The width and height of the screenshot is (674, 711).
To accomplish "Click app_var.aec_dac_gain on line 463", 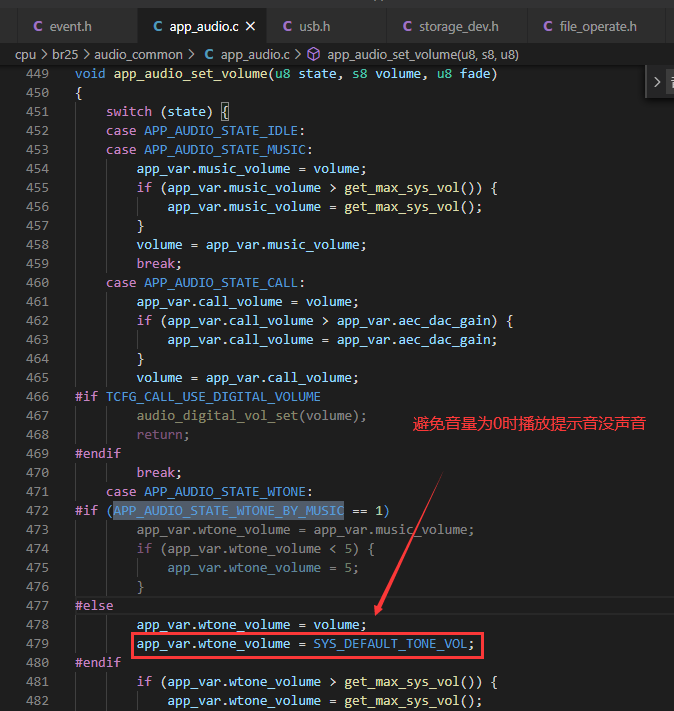I will coord(414,340).
